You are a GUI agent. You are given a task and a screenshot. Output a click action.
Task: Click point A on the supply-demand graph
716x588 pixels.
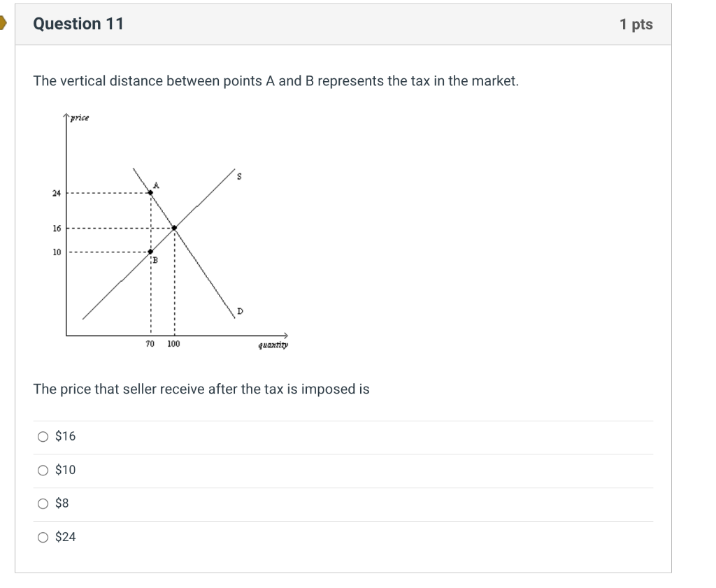tap(151, 193)
